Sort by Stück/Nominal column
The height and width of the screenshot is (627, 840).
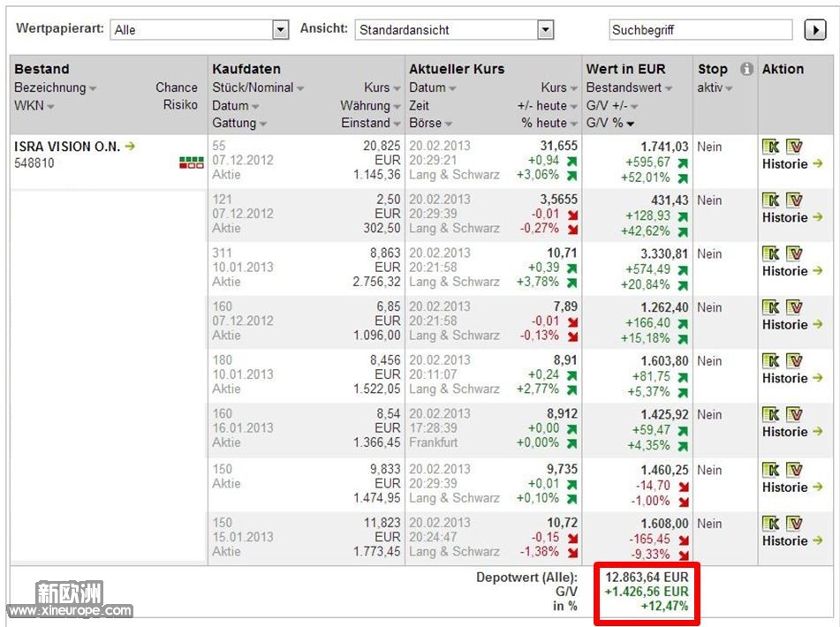point(258,87)
